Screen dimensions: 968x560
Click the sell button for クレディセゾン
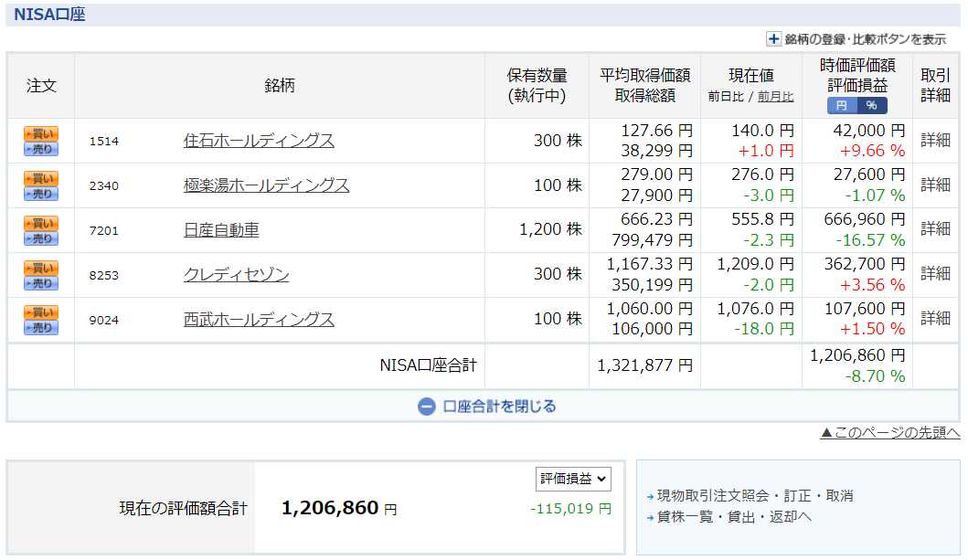pyautogui.click(x=41, y=283)
